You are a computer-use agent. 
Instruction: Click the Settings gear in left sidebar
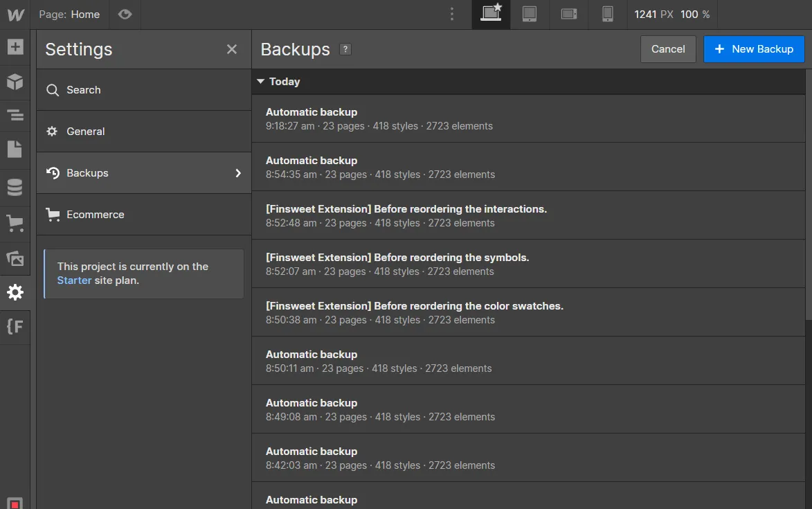click(x=15, y=292)
